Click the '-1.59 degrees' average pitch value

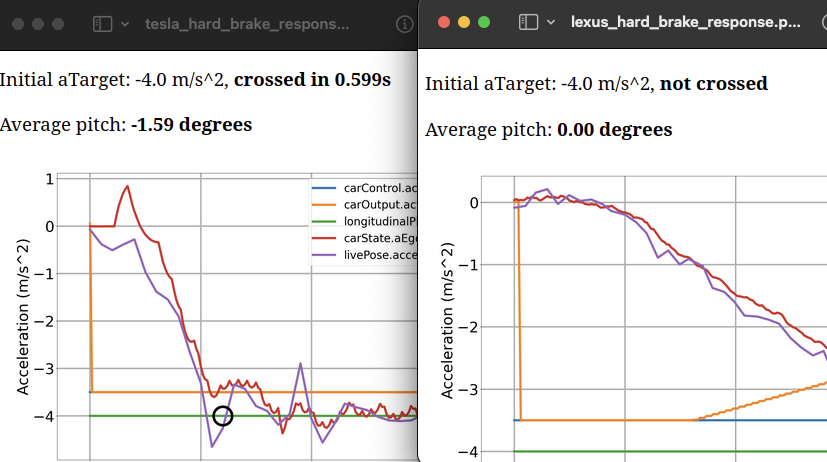(x=191, y=125)
